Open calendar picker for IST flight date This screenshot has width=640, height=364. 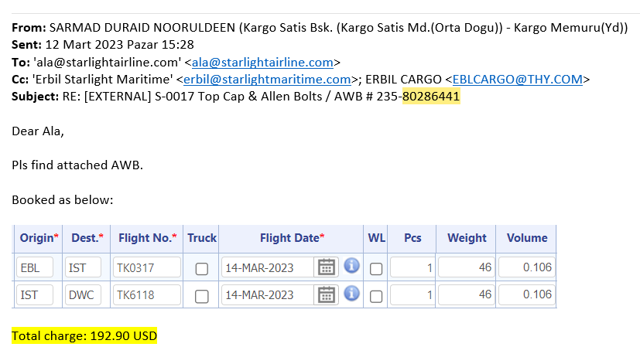coord(327,294)
